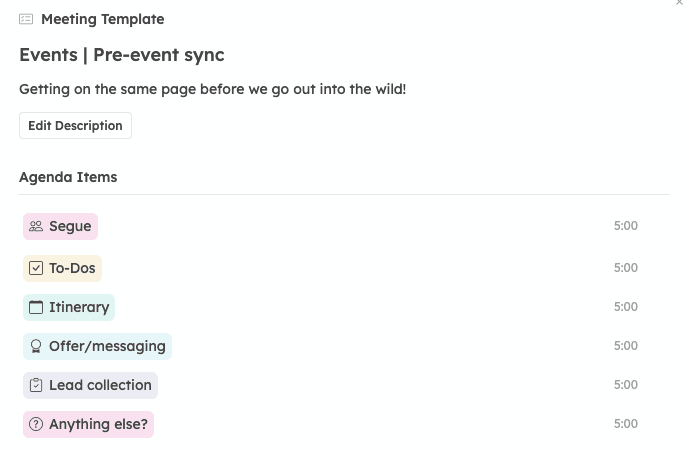Viewport: 689px width, 450px height.
Task: Open the Segue agenda item
Action: pyautogui.click(x=70, y=227)
